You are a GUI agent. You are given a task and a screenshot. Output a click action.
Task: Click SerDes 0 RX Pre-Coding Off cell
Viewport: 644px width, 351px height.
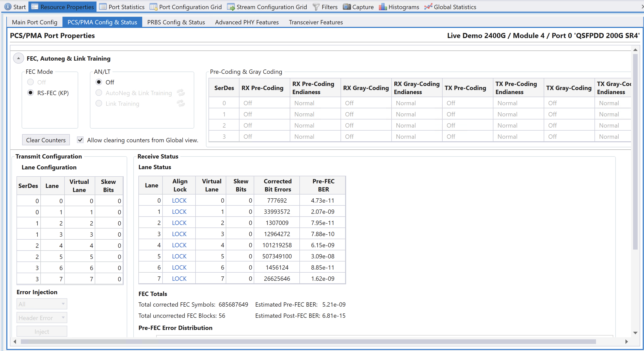pos(264,103)
